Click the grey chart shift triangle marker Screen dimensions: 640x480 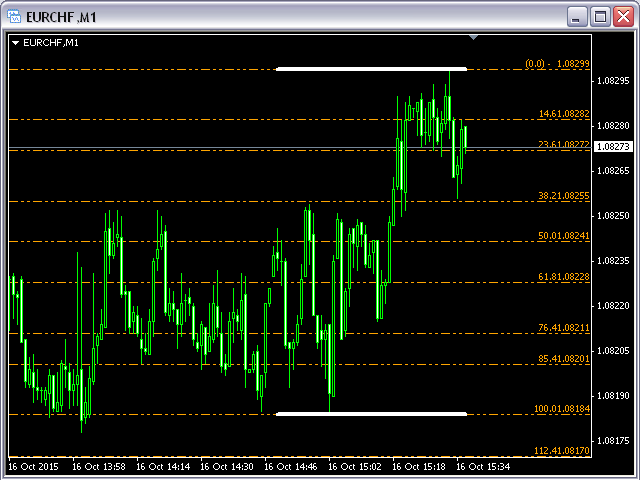pos(475,39)
